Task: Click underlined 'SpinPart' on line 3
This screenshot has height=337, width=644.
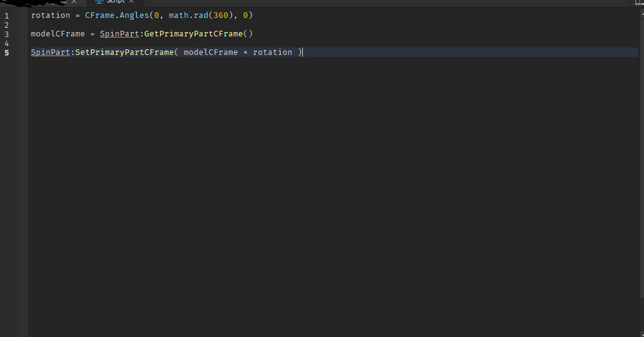Action: click(119, 34)
